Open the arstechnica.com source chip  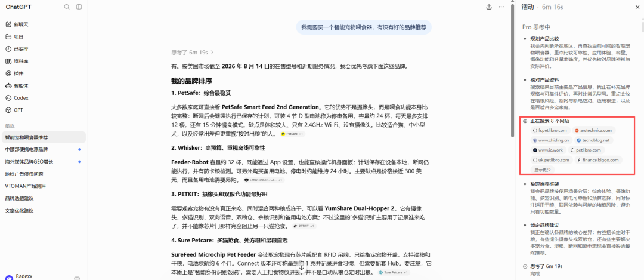593,130
